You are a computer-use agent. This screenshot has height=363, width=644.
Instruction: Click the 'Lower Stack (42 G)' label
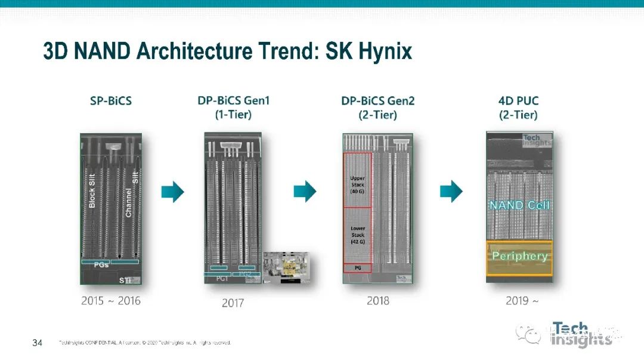point(358,235)
